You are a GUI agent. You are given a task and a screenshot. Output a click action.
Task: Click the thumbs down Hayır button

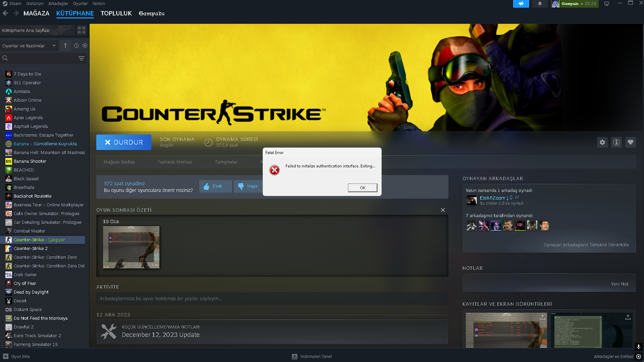(x=248, y=186)
